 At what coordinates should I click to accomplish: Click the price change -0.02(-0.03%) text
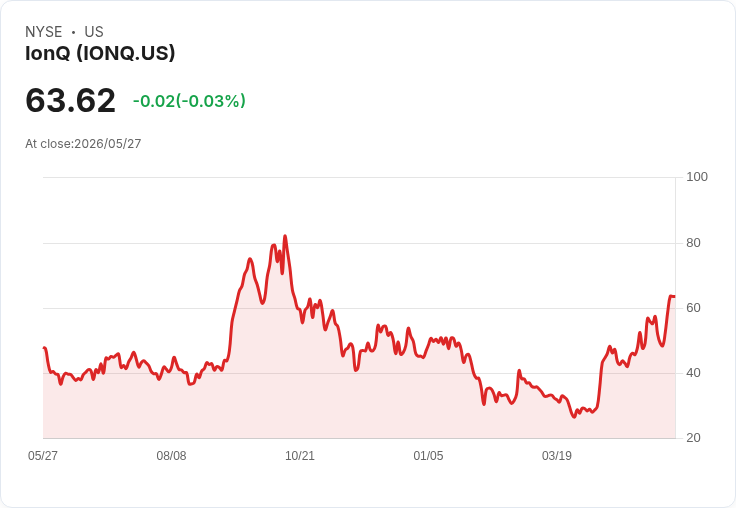189,101
